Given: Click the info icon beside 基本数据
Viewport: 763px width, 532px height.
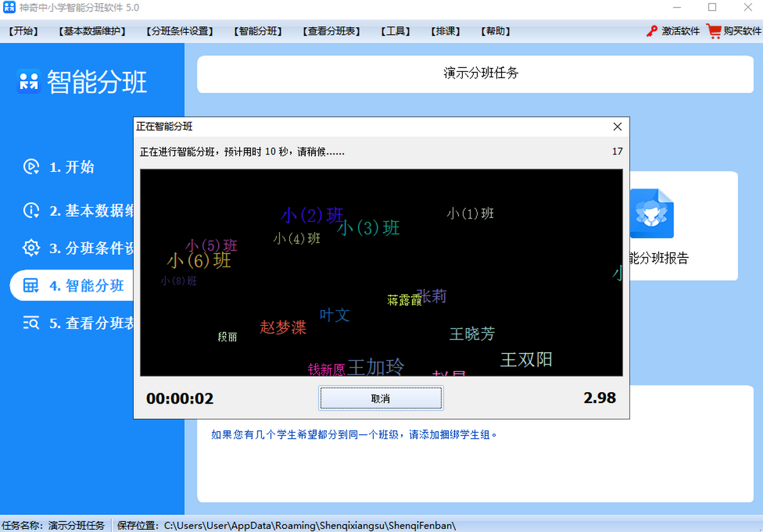Looking at the screenshot, I should pyautogui.click(x=31, y=210).
